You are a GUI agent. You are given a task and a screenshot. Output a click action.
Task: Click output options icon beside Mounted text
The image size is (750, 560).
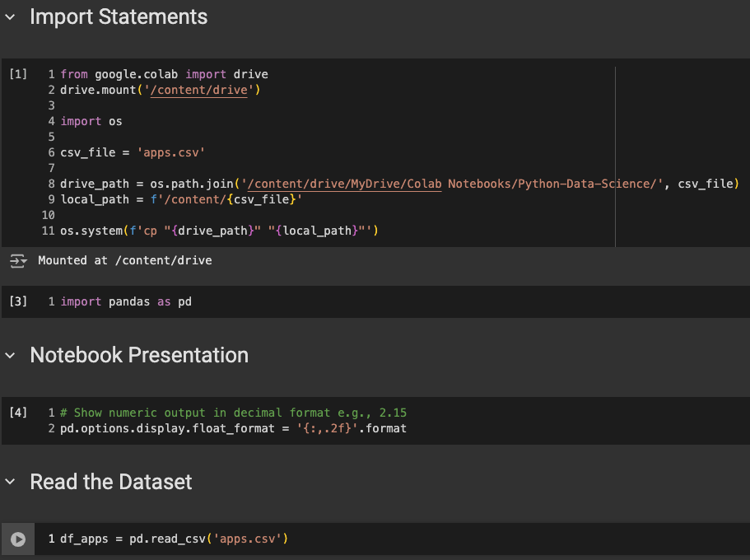click(18, 261)
